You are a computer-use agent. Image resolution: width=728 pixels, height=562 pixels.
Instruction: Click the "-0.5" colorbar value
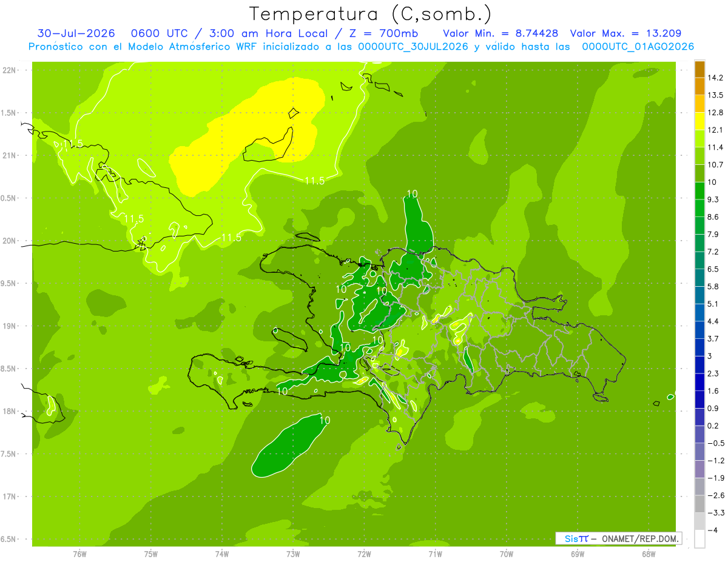point(715,443)
